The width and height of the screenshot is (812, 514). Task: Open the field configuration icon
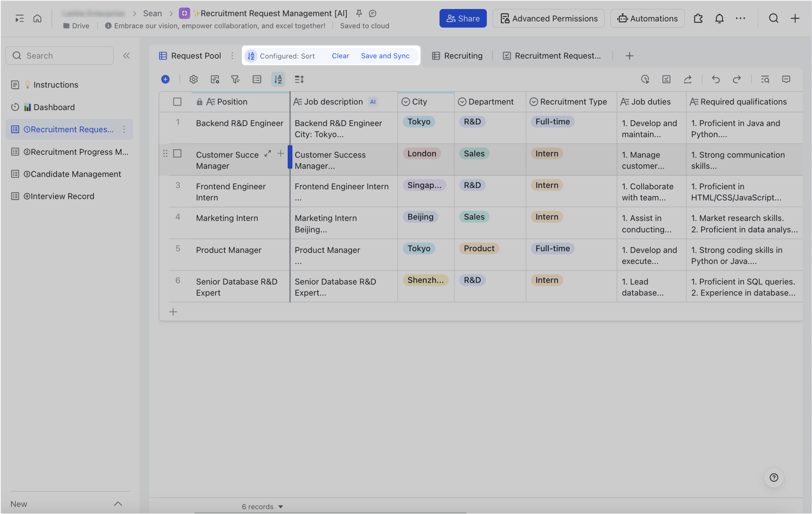click(x=215, y=79)
